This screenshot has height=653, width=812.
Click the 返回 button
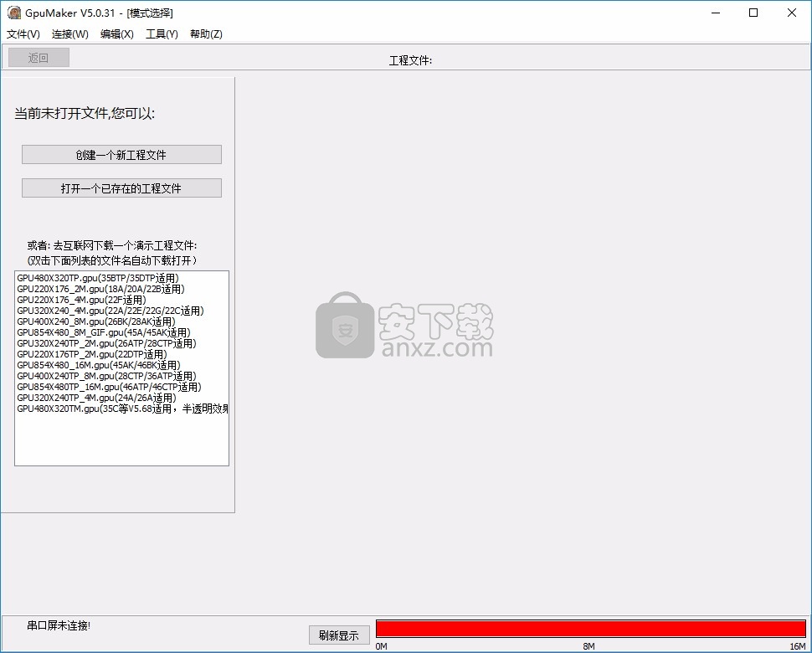click(39, 58)
